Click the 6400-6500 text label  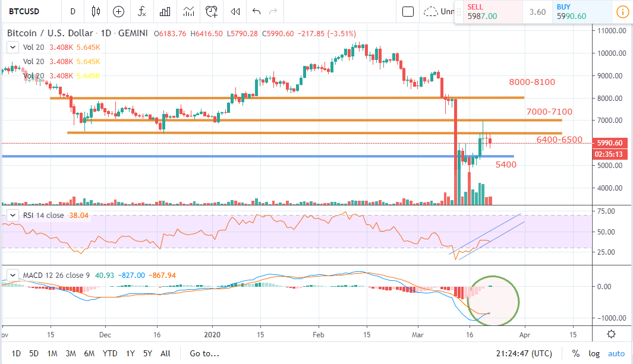[559, 140]
